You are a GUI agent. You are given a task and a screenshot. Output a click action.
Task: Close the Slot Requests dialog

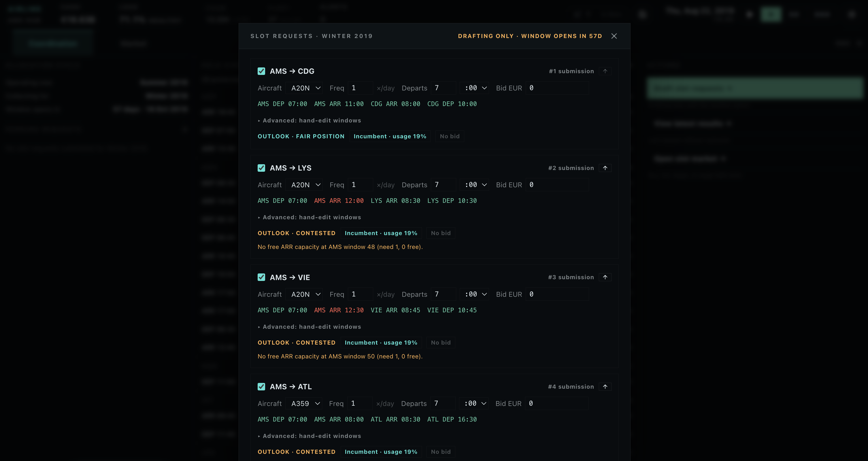[614, 36]
